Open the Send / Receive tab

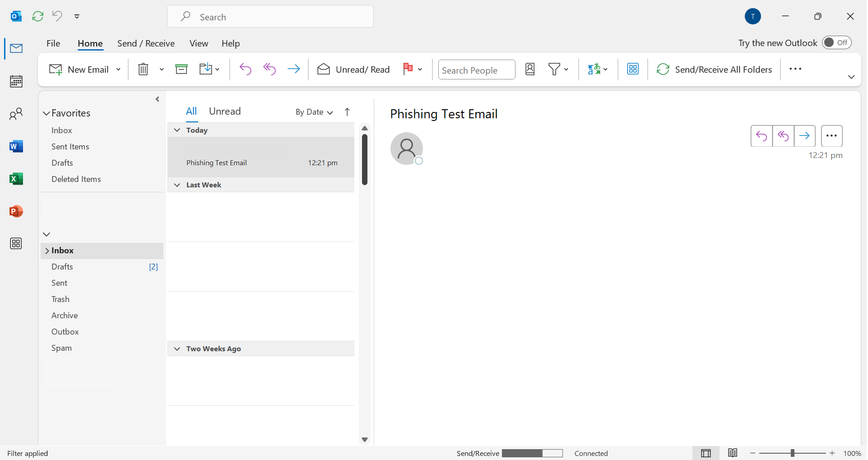(146, 43)
